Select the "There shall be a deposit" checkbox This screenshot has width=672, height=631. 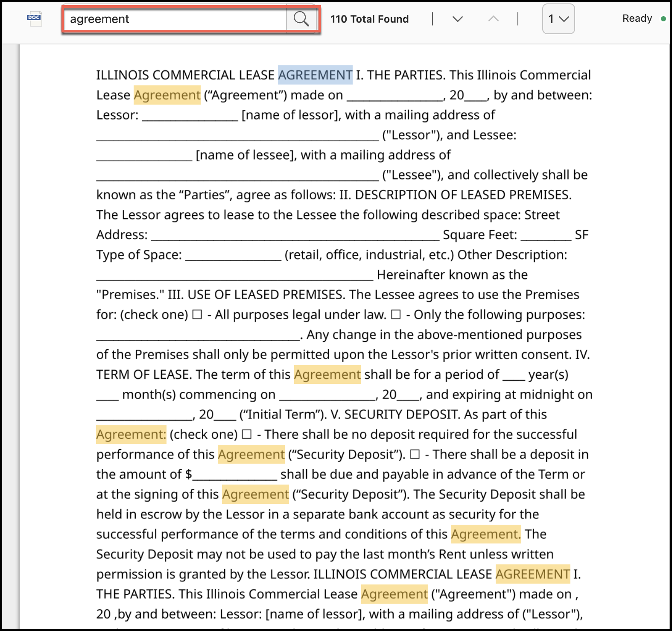[415, 454]
